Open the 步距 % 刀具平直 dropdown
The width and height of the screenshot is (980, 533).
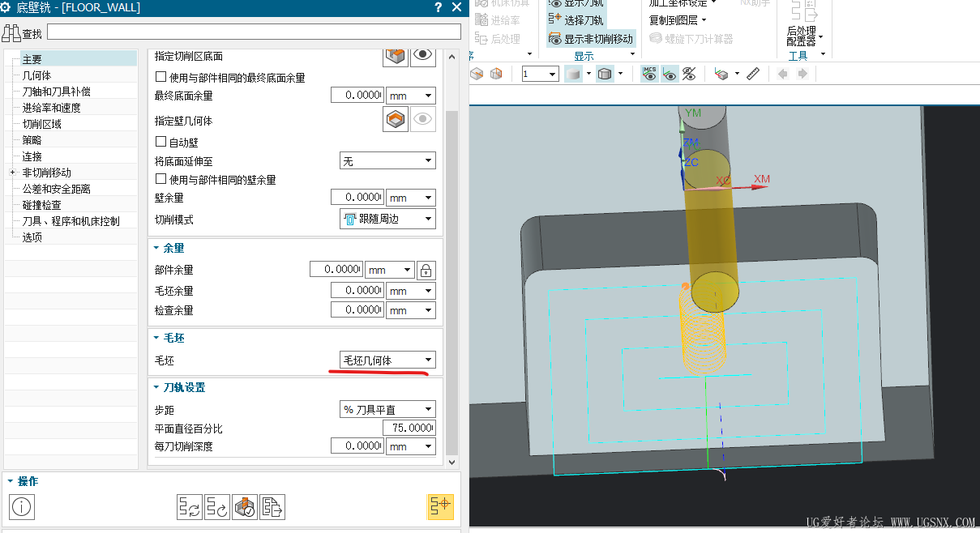(x=387, y=410)
